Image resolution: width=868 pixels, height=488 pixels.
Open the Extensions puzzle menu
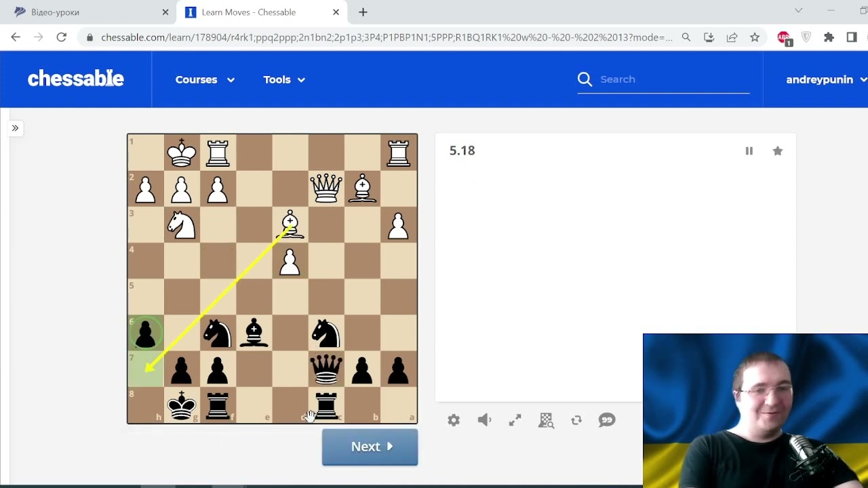point(829,37)
